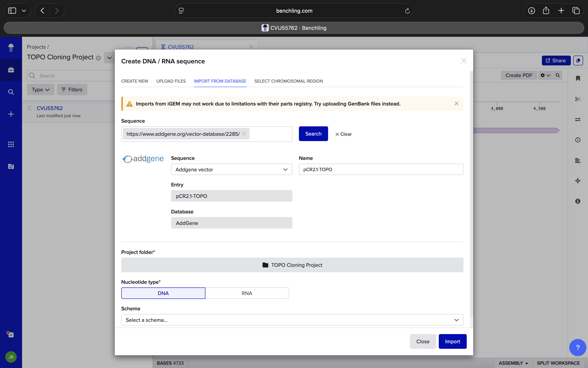Open Safari sidebar options chevron
588x368 pixels.
pyautogui.click(x=24, y=11)
